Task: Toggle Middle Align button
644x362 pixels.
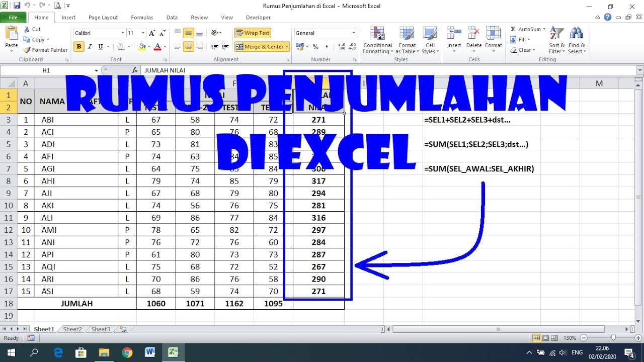Action: click(x=189, y=33)
